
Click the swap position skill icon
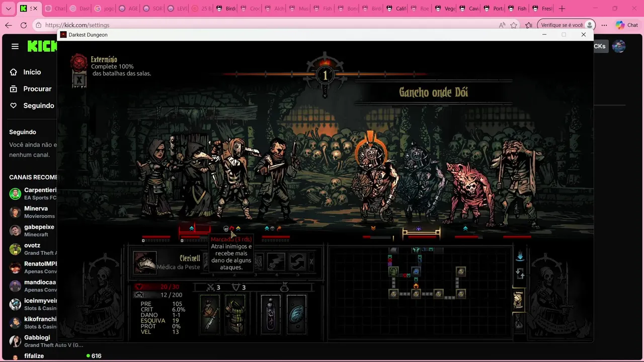pyautogui.click(x=297, y=262)
